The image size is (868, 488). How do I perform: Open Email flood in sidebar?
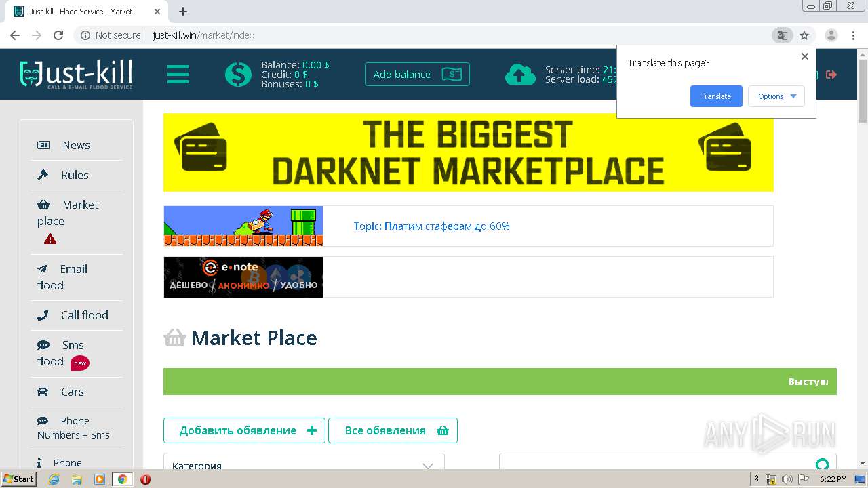click(77, 277)
